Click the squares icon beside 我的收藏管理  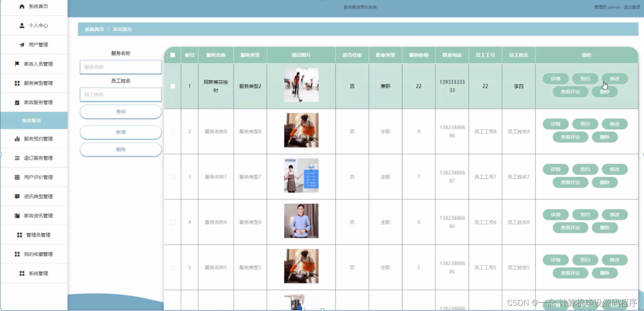[17, 254]
